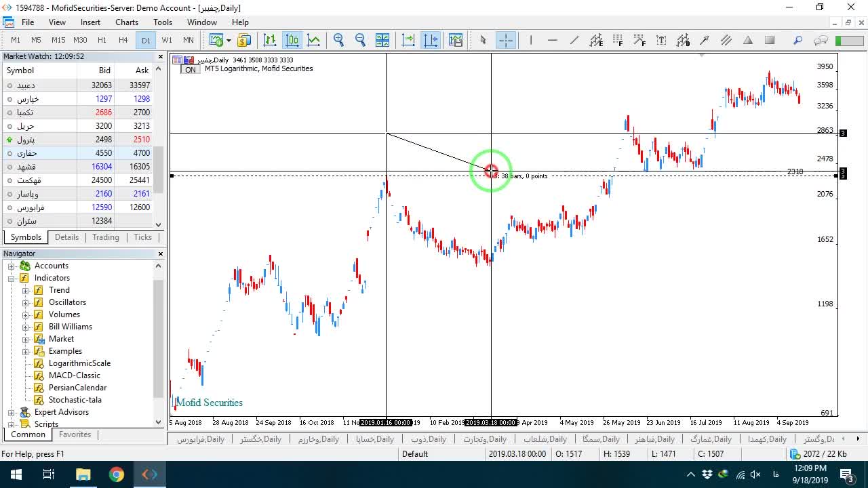Image resolution: width=868 pixels, height=488 pixels.
Task: Switch chart to line chart type
Action: (x=313, y=40)
